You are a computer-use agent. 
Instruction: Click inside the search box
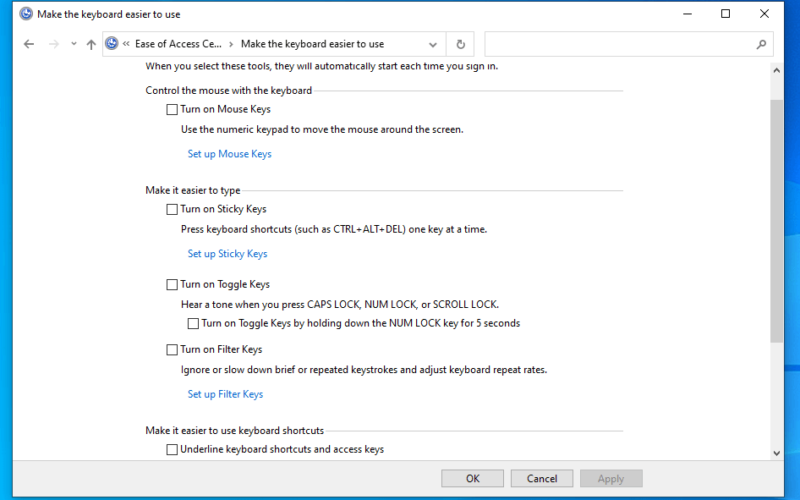(619, 44)
